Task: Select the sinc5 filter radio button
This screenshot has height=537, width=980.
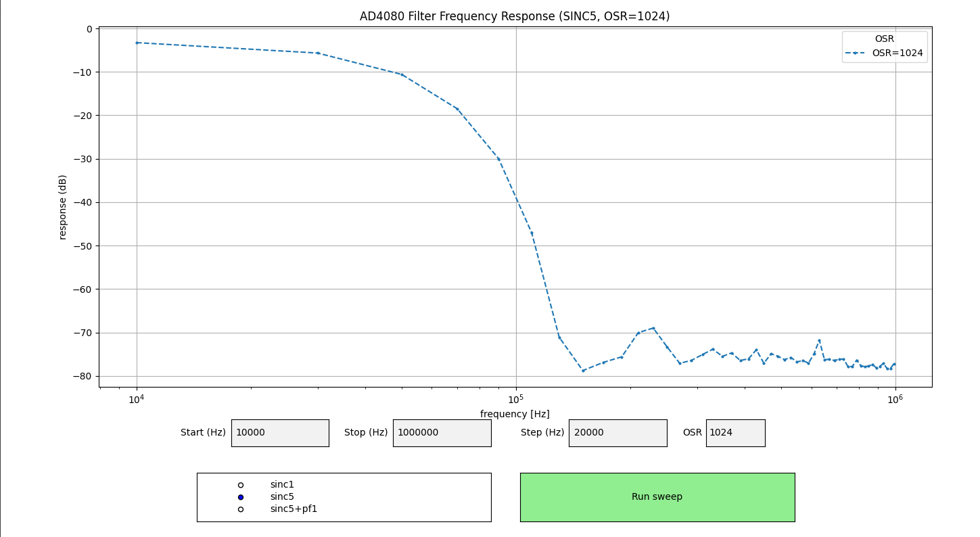Action: click(x=241, y=497)
